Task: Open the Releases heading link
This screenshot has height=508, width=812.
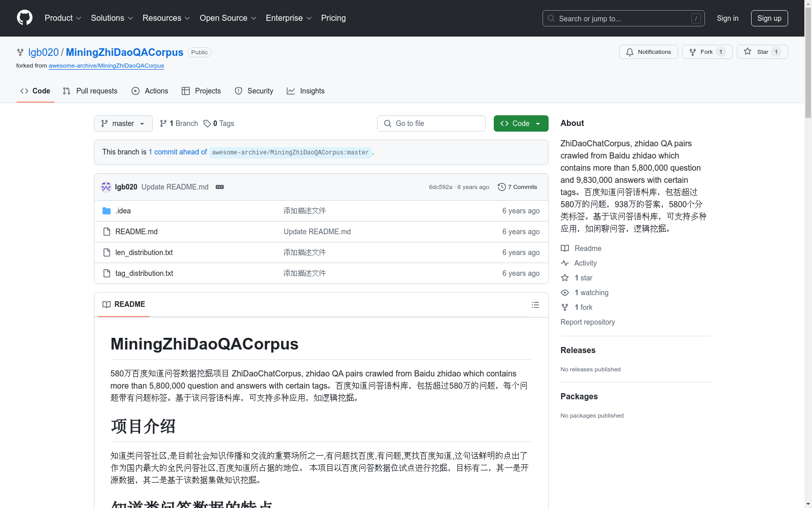Action: coord(578,350)
